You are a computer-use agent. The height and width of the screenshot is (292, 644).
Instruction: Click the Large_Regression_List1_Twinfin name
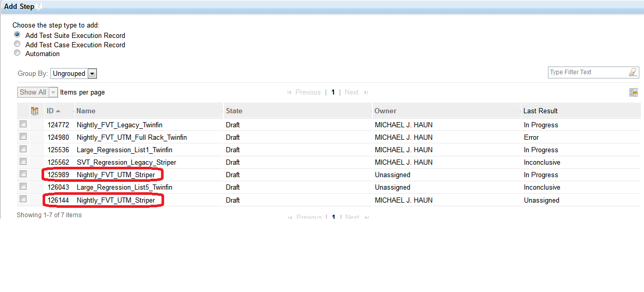pyautogui.click(x=125, y=150)
